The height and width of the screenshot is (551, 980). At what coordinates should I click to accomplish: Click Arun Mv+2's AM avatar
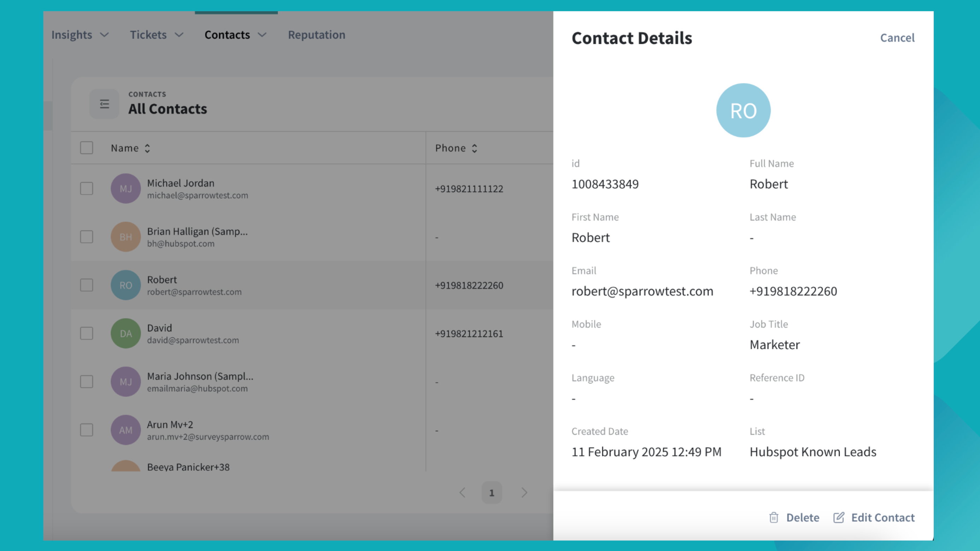[x=126, y=430]
